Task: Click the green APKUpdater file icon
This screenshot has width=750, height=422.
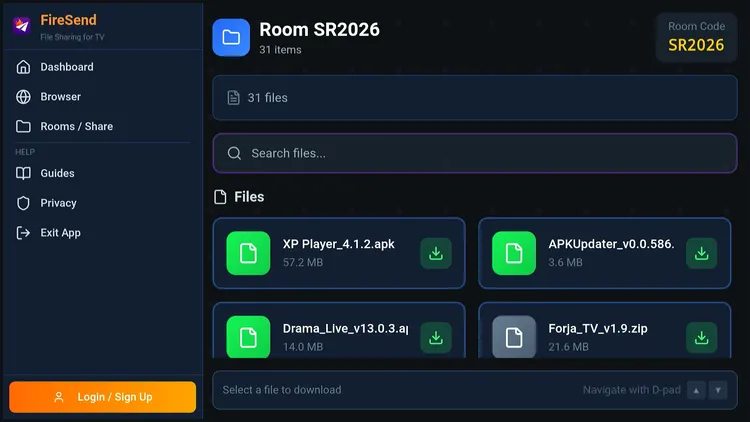Action: (514, 253)
